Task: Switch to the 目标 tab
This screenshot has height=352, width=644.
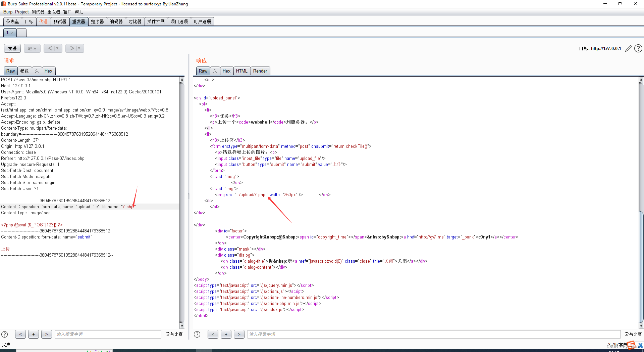Action: pyautogui.click(x=29, y=21)
